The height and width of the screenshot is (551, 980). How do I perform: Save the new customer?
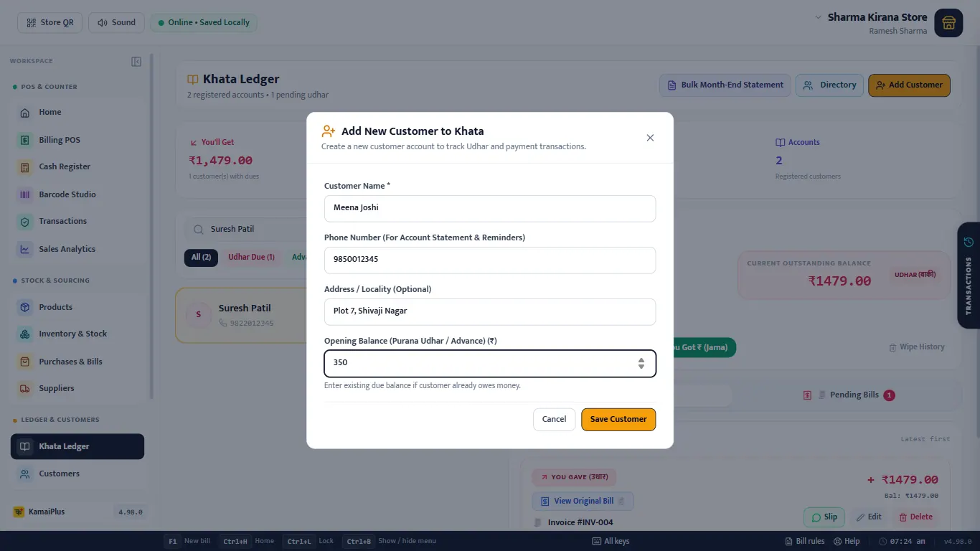tap(618, 420)
